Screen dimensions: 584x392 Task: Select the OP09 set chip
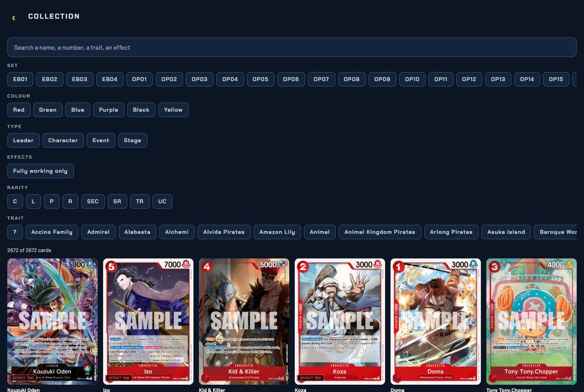point(382,79)
